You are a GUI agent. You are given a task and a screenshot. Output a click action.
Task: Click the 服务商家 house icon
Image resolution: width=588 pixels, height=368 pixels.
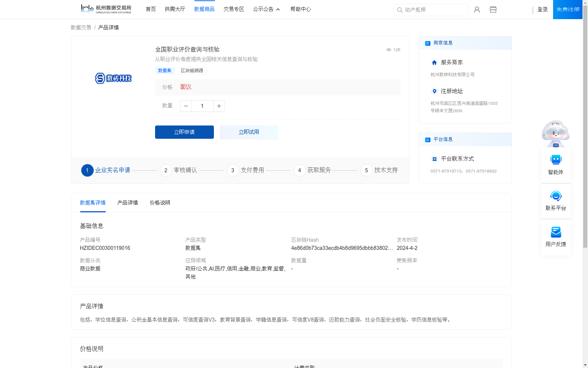coord(434,63)
